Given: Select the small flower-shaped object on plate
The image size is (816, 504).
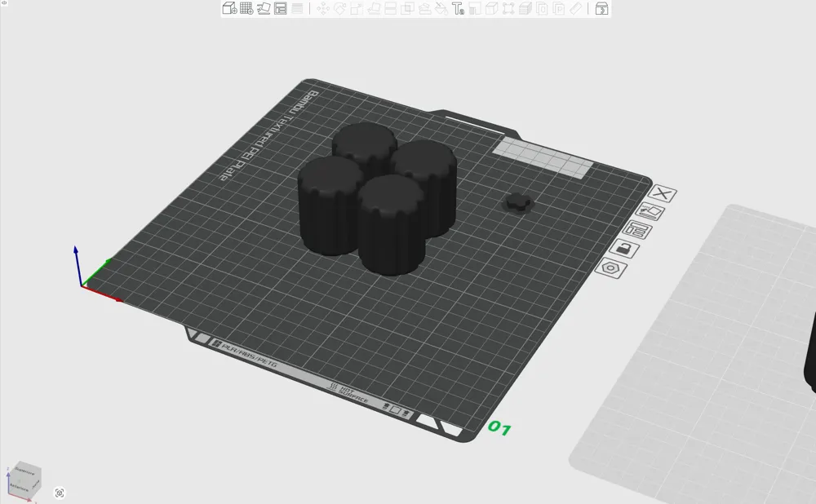Looking at the screenshot, I should tap(518, 202).
